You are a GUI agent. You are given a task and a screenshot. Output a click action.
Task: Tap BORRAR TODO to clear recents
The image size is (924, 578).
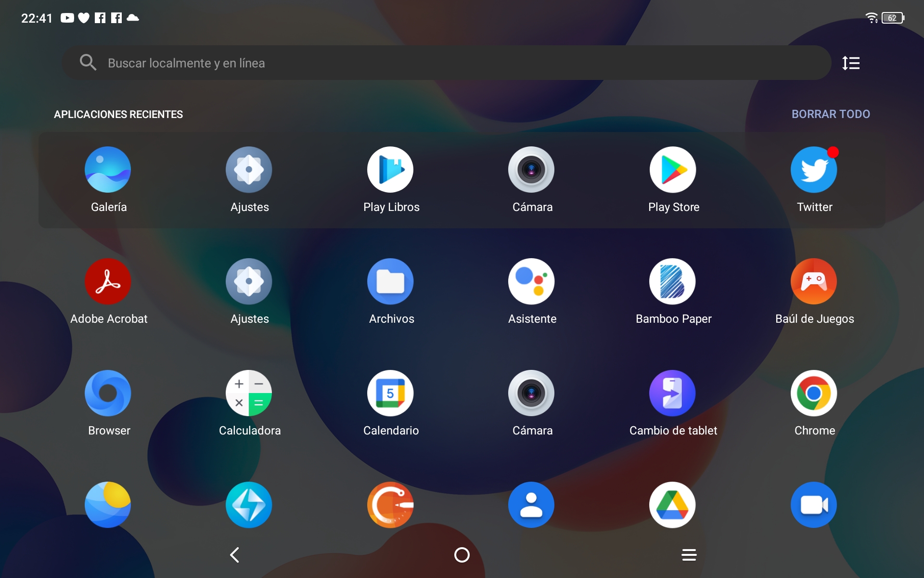(831, 114)
